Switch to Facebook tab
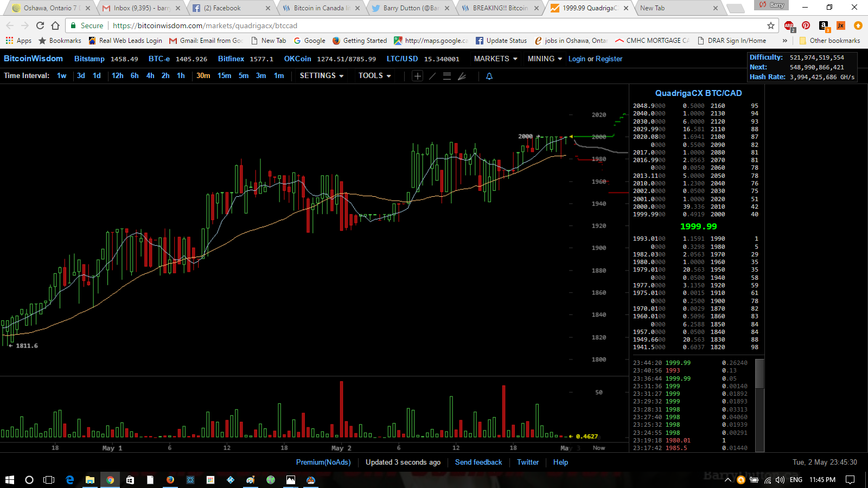The width and height of the screenshot is (868, 488). point(230,8)
